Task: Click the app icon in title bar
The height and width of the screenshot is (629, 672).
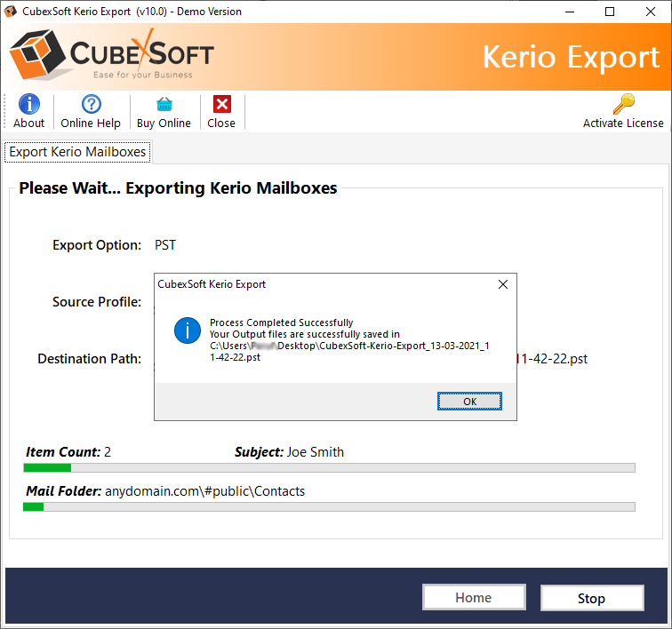Action: pyautogui.click(x=11, y=12)
